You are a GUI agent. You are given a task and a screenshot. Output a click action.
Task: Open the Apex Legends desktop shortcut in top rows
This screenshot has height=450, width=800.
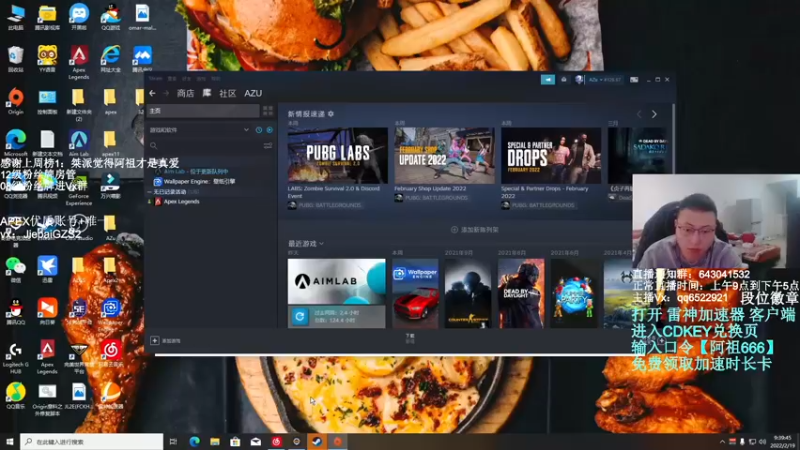point(79,62)
